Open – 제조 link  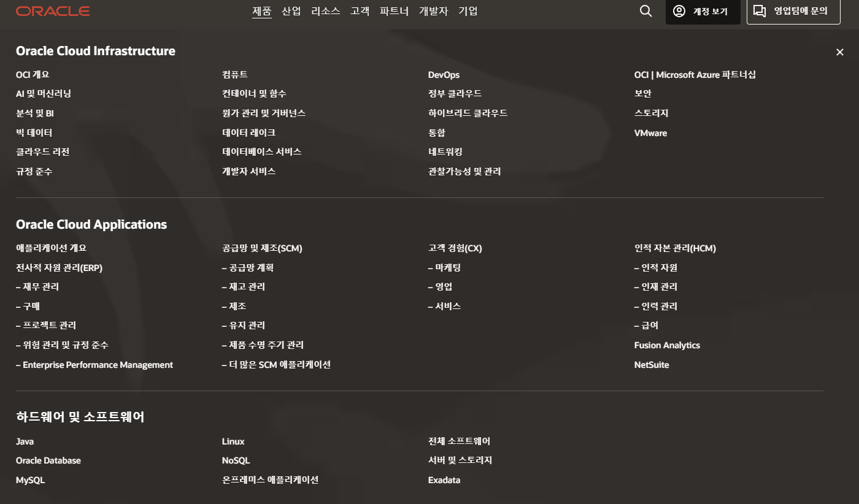click(234, 307)
